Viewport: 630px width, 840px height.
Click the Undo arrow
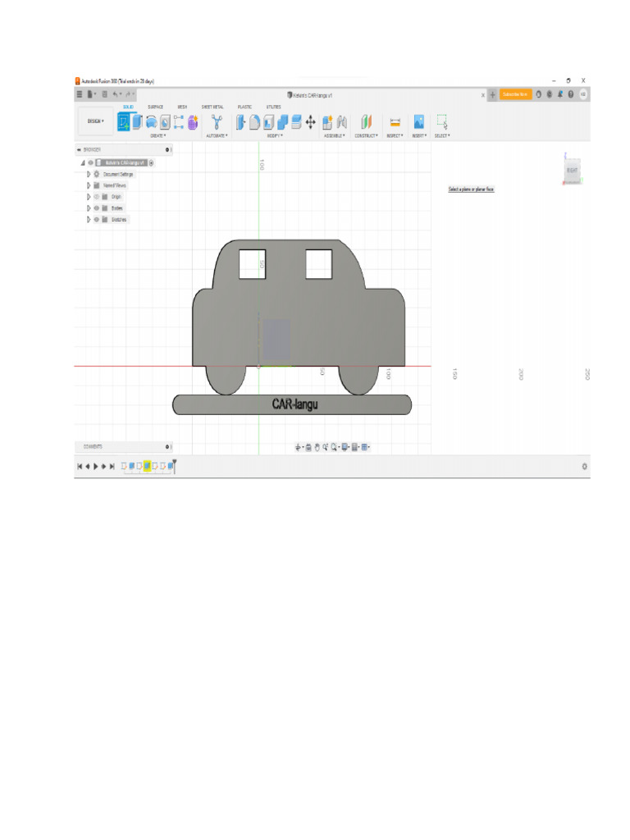(x=115, y=94)
